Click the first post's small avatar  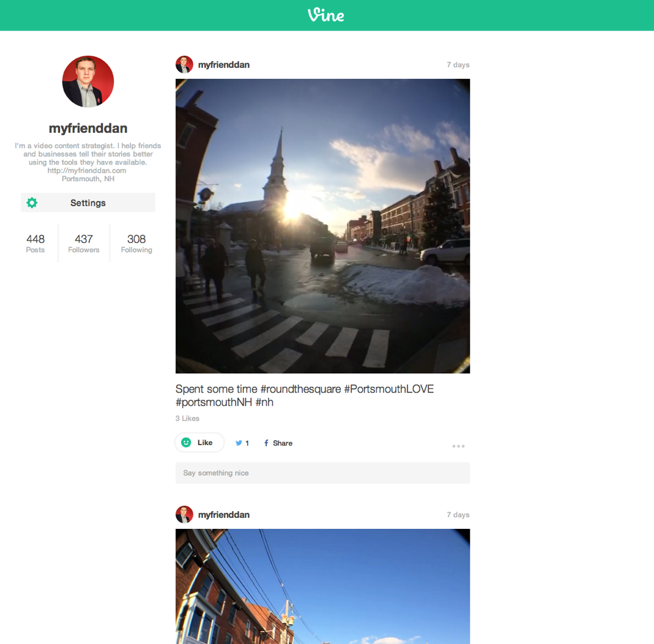[184, 65]
